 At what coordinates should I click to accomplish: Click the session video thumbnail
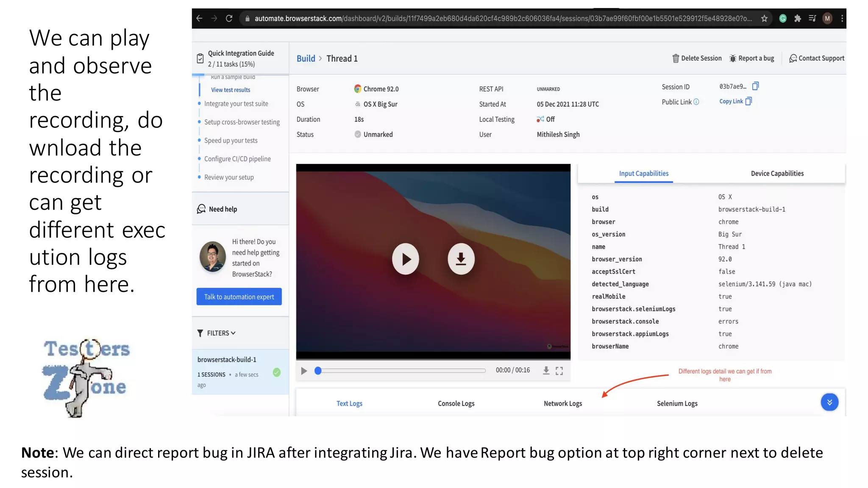pyautogui.click(x=433, y=262)
